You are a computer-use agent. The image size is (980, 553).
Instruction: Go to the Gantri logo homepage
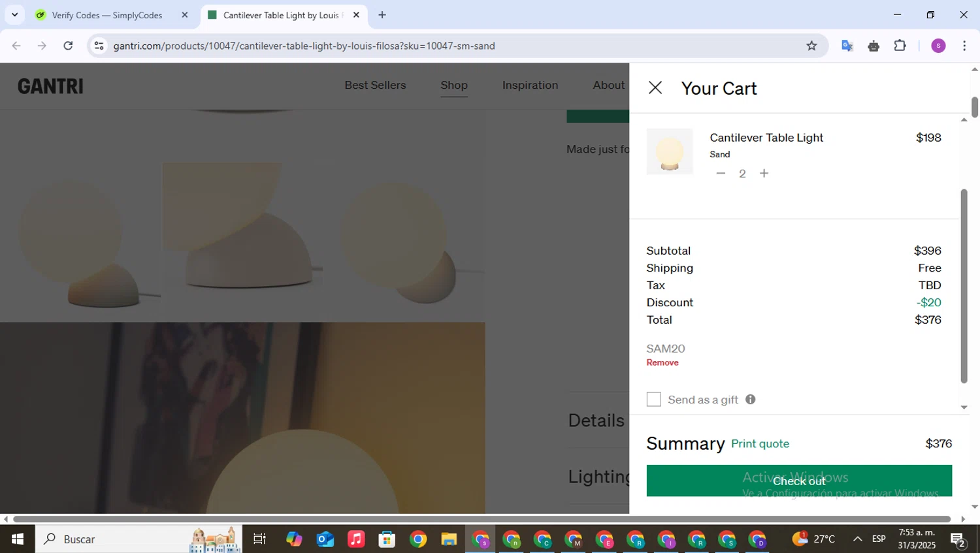coord(50,86)
